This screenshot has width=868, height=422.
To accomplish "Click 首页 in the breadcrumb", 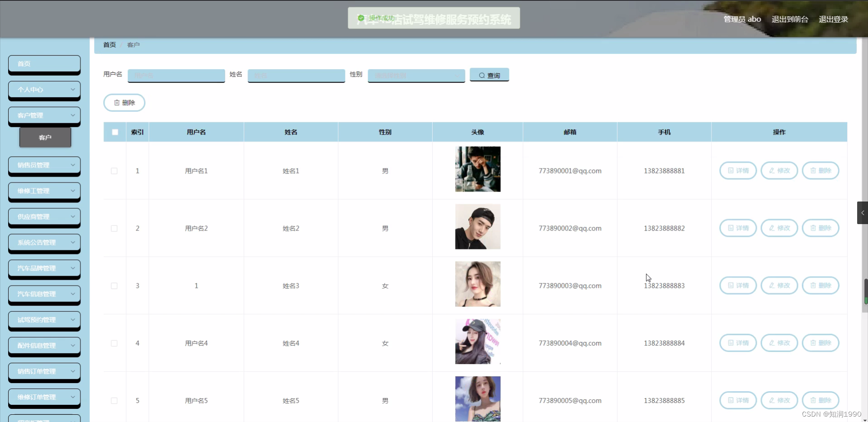I will tap(109, 45).
